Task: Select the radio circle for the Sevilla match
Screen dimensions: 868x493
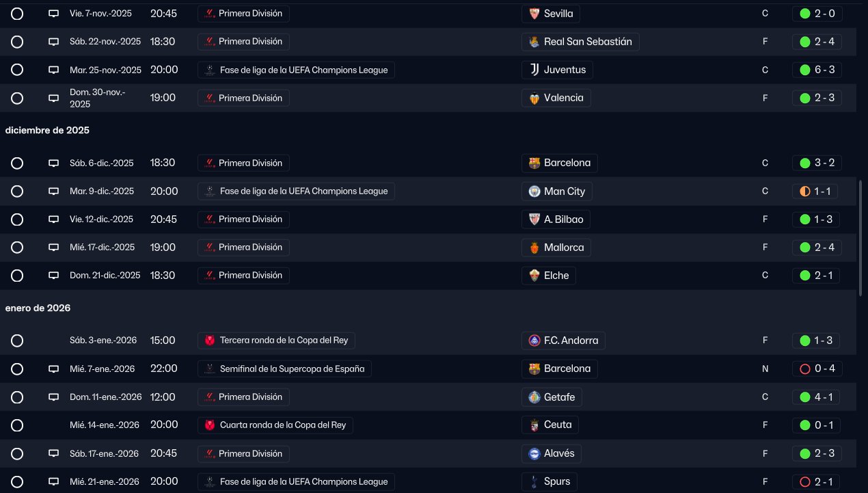Action: point(17,14)
